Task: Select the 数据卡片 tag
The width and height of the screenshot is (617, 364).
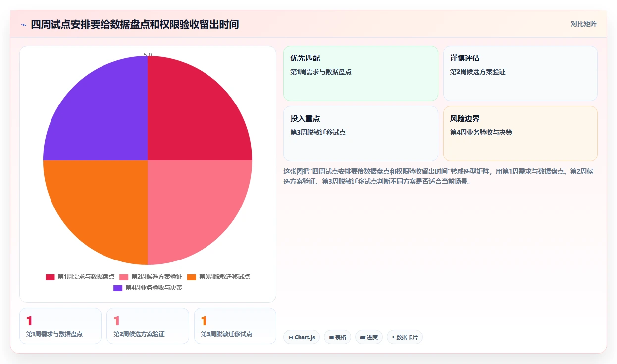Action: [x=405, y=337]
